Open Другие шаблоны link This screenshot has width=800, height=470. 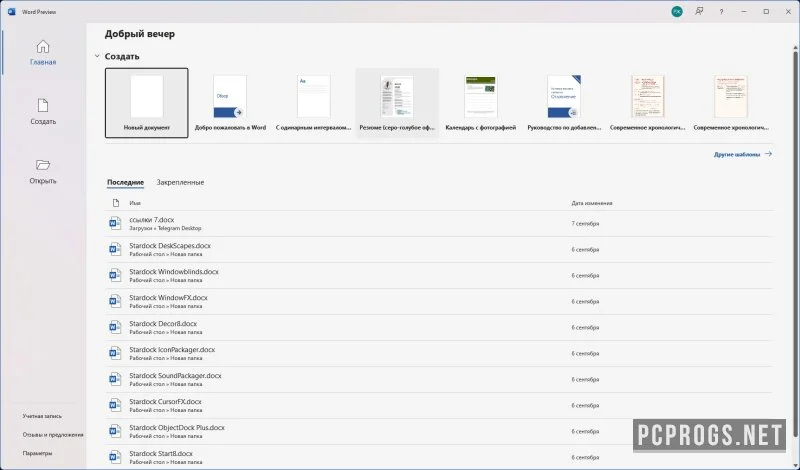pyautogui.click(x=742, y=154)
